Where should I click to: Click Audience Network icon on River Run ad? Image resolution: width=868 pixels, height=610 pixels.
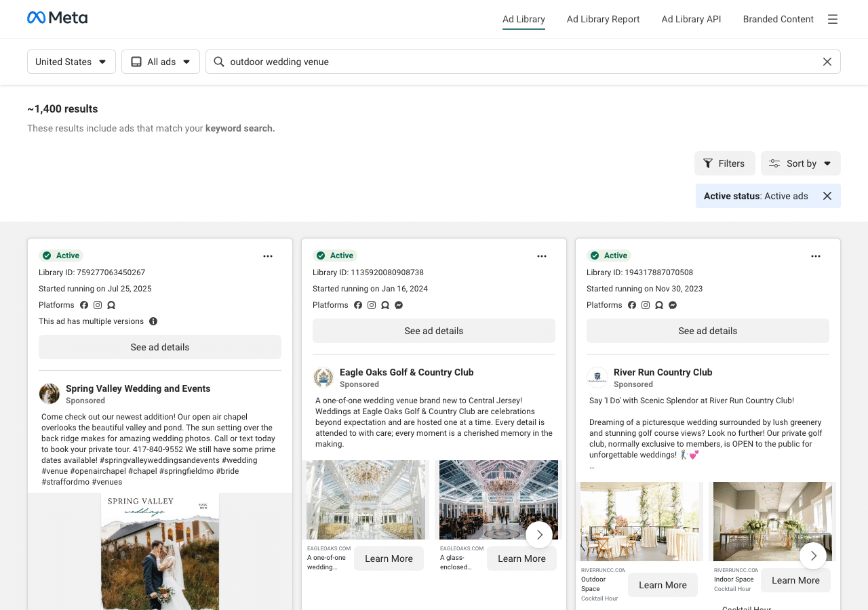tap(659, 305)
